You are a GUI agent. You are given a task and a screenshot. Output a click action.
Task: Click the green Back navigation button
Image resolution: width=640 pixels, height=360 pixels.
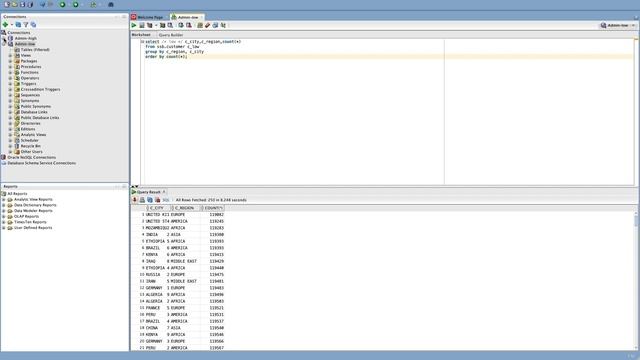pyautogui.click(x=62, y=4)
